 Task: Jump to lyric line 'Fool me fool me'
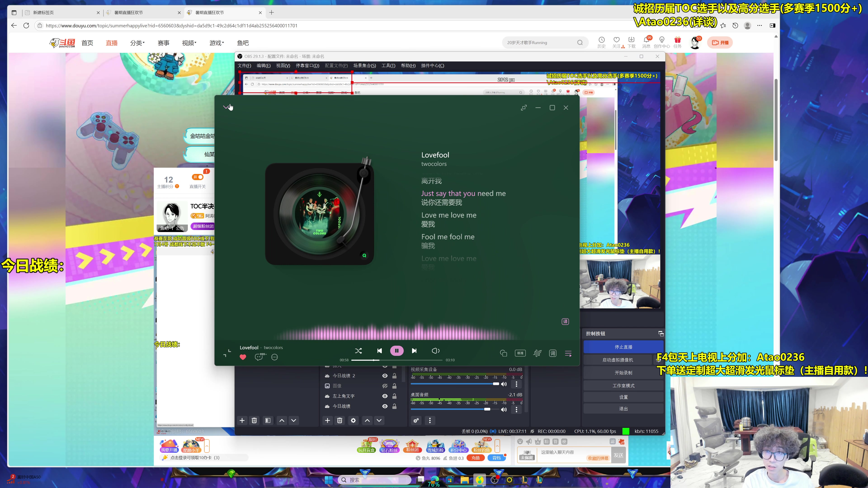448,237
